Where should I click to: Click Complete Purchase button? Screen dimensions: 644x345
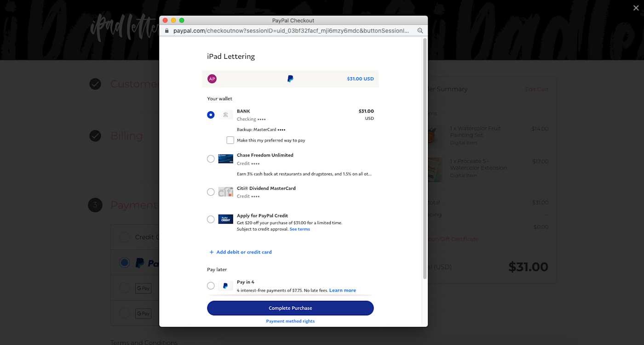coord(290,308)
